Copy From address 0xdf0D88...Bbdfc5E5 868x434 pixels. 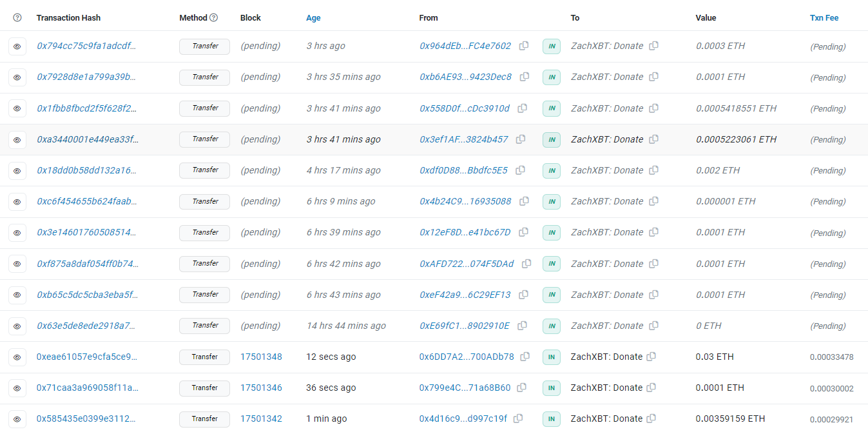[x=520, y=170]
